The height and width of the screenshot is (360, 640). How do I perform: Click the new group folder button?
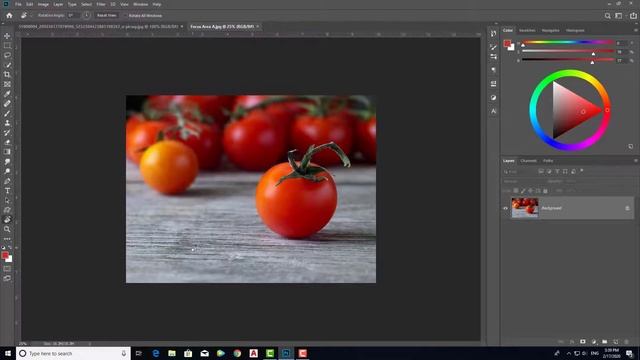604,342
